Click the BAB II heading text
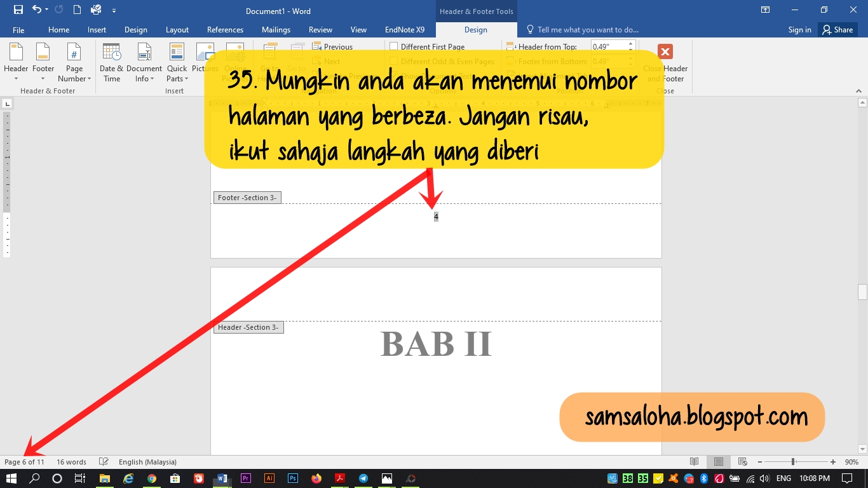 [x=436, y=344]
